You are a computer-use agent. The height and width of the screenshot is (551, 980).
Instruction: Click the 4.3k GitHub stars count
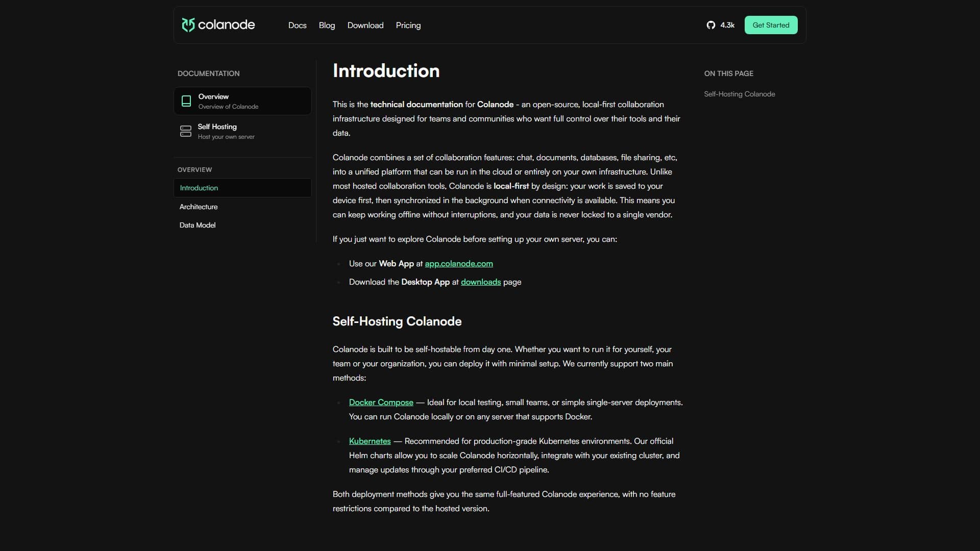coord(727,25)
